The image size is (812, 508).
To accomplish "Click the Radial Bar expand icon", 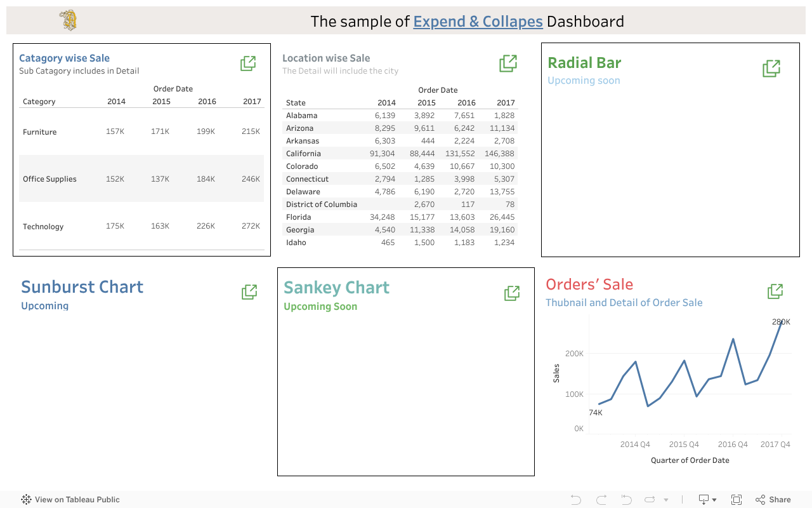I will pos(771,69).
